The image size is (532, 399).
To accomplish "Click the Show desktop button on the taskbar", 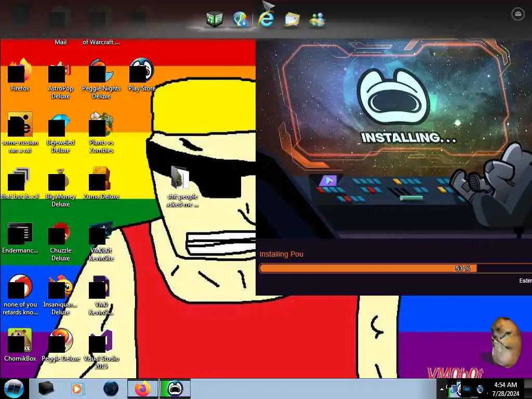I will pyautogui.click(x=528, y=389).
